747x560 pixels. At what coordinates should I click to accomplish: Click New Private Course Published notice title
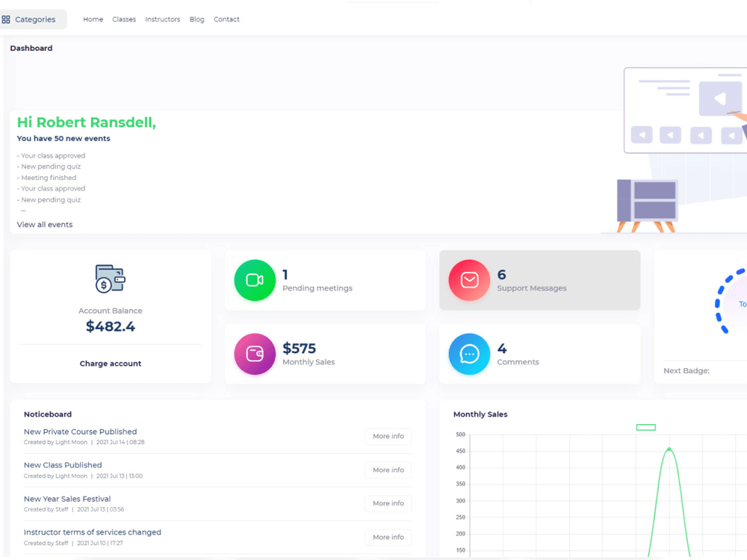click(81, 432)
